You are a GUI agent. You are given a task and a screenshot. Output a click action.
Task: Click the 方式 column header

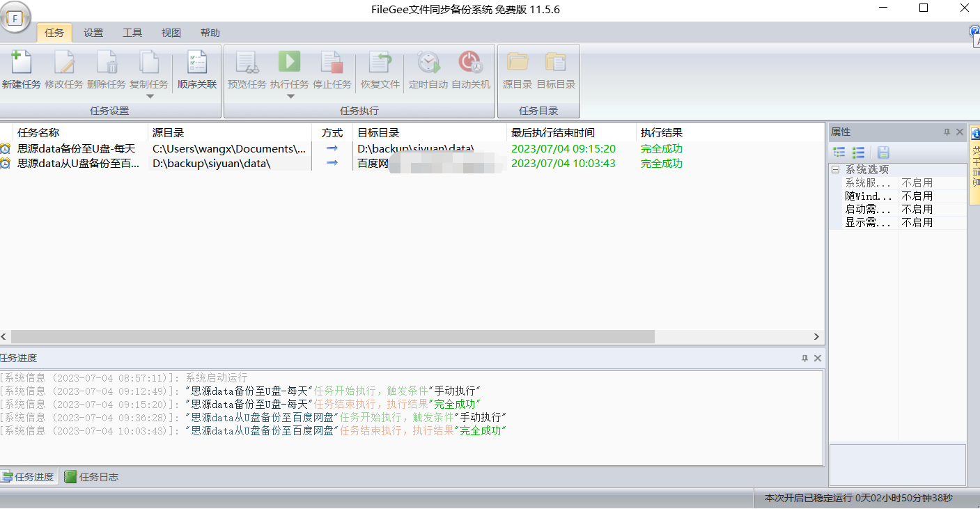332,133
